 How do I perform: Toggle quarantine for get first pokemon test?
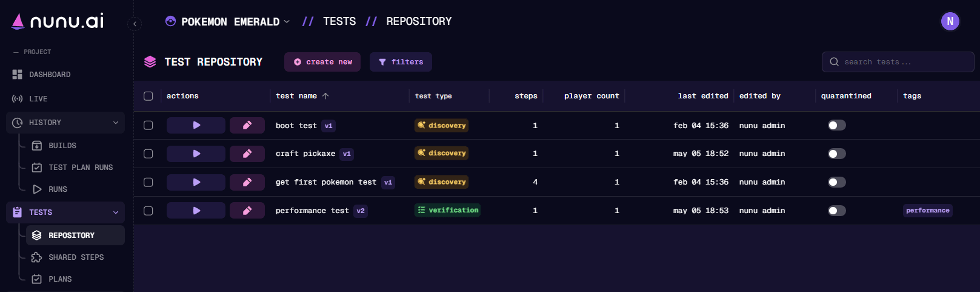click(x=837, y=182)
